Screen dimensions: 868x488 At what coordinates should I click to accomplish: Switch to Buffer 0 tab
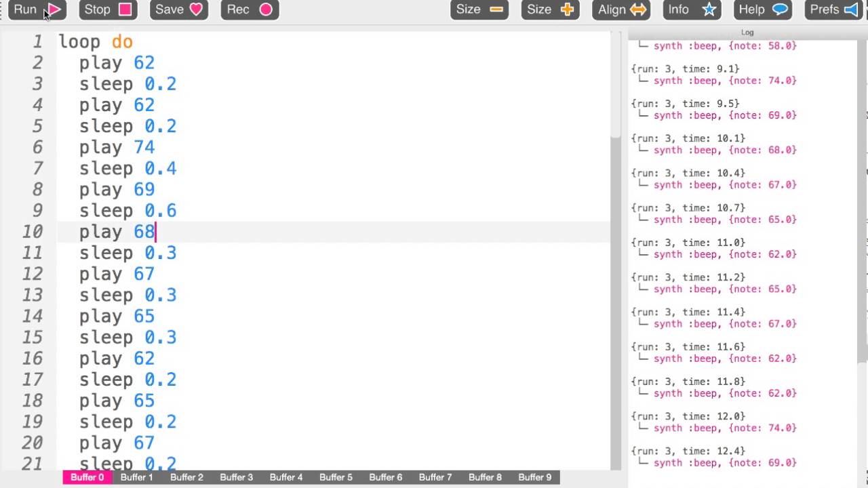pos(87,477)
